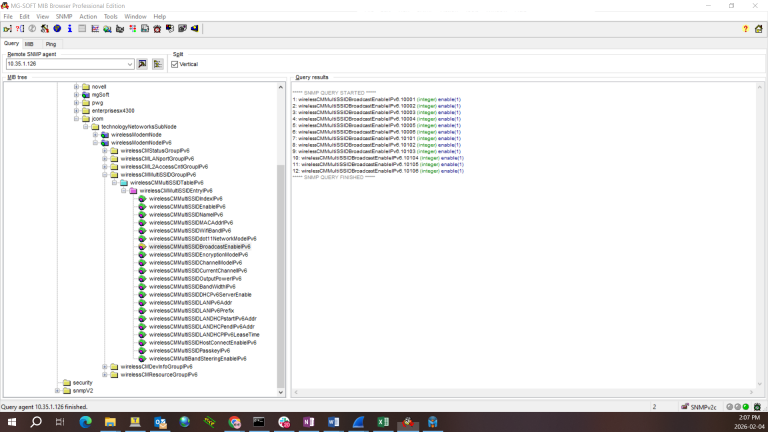The height and width of the screenshot is (432, 768).
Task: Click the yellow question mark help icon
Action: pyautogui.click(x=745, y=29)
